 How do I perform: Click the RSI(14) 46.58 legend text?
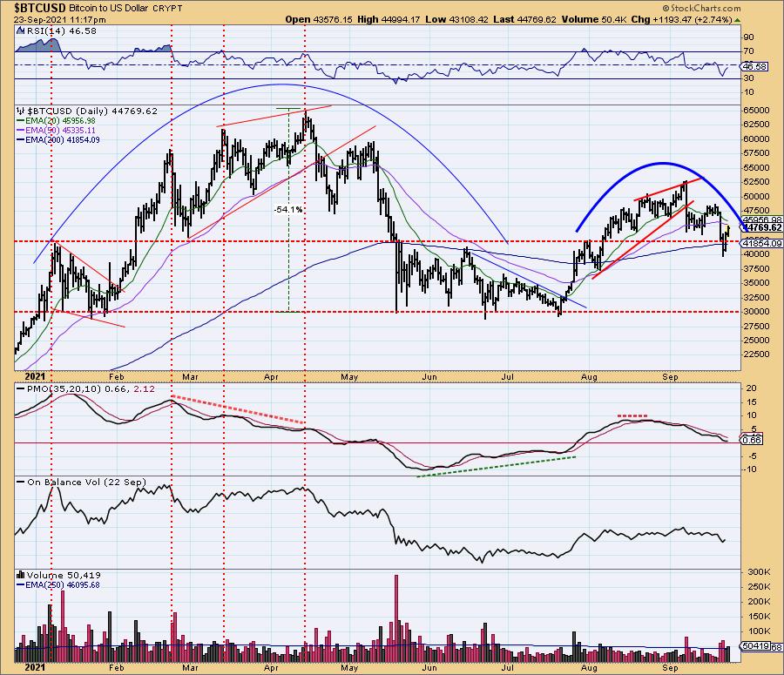61,31
